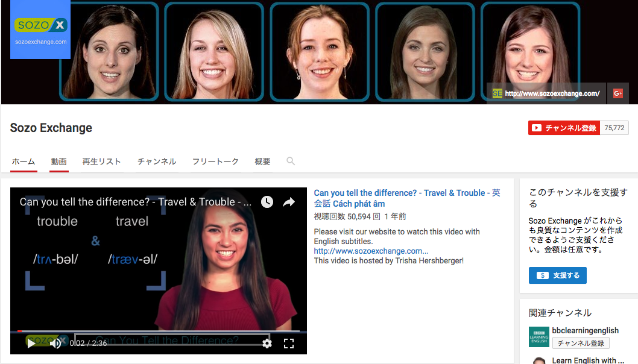The height and width of the screenshot is (364, 638).
Task: Seek on the video progress bar
Action: click(x=158, y=331)
